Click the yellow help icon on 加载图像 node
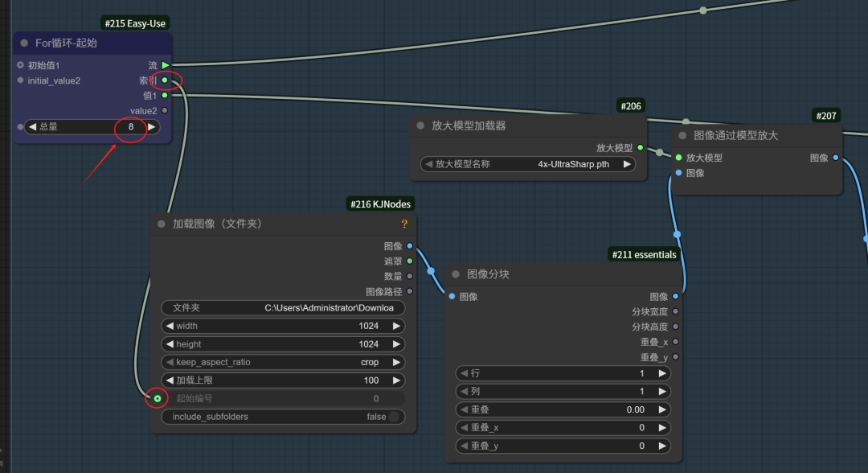Screen dimensions: 868x473 [x=404, y=224]
